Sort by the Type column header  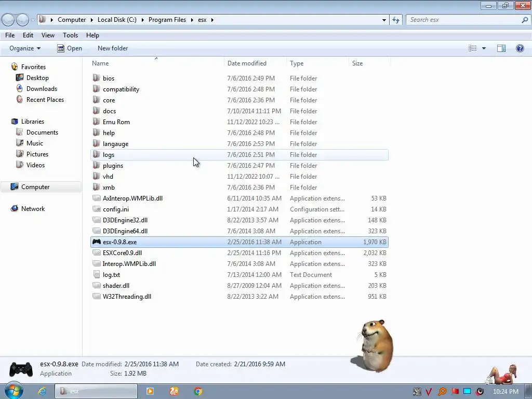click(x=318, y=63)
